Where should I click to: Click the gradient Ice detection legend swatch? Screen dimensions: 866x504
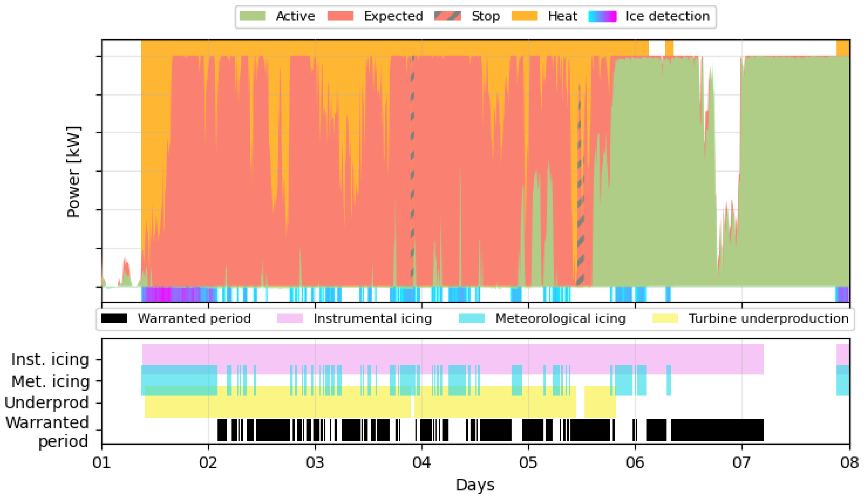tap(602, 16)
